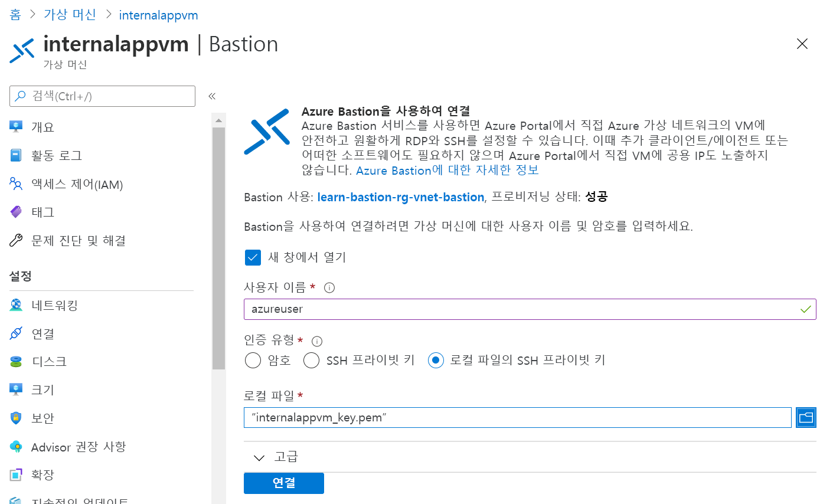Open learn-bastion-rg-vnet-bastion link
Viewport: 820px width, 504px height.
click(401, 197)
